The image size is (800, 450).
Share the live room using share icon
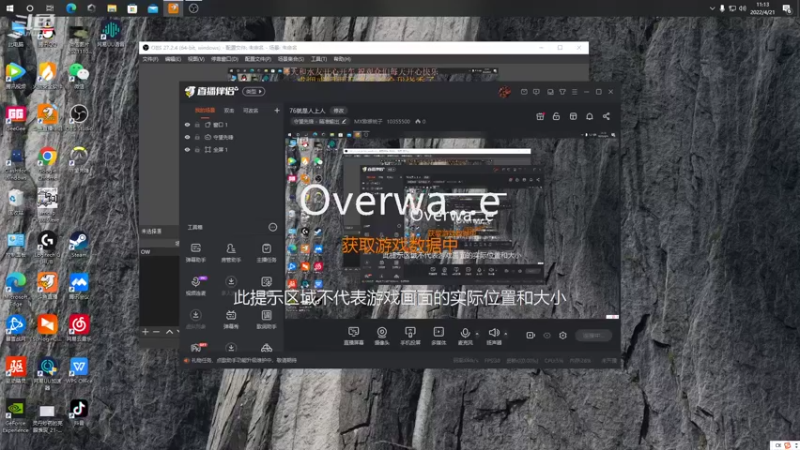point(606,116)
